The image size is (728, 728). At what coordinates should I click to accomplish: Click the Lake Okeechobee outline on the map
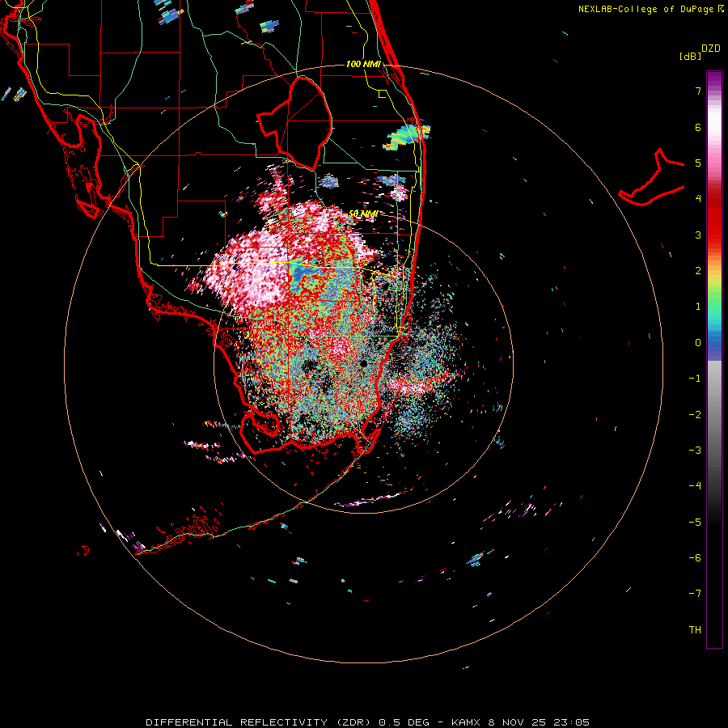click(294, 123)
